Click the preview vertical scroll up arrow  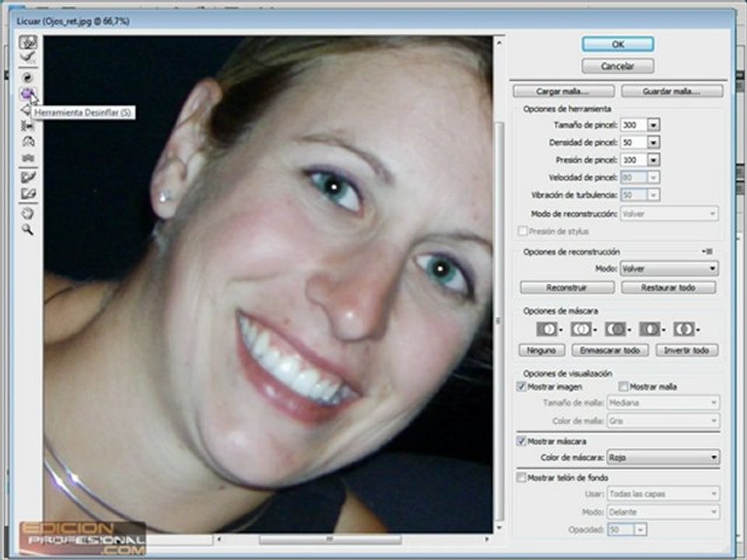pos(500,43)
